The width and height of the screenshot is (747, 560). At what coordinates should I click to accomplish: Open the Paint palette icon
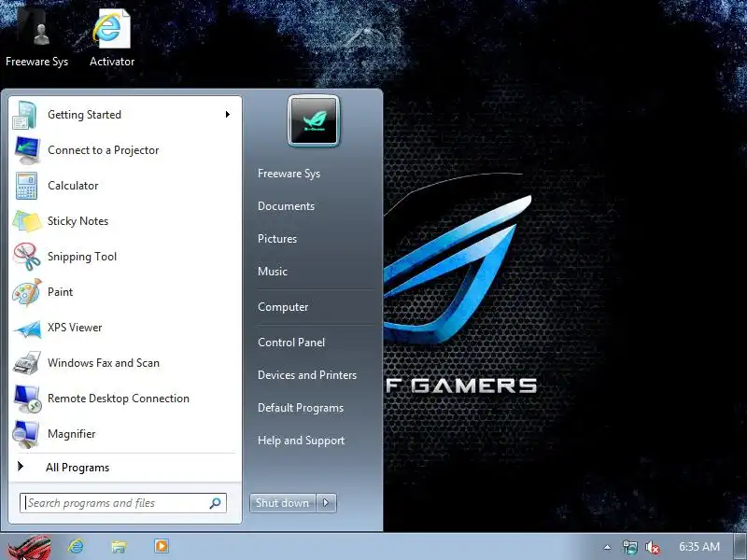click(27, 292)
